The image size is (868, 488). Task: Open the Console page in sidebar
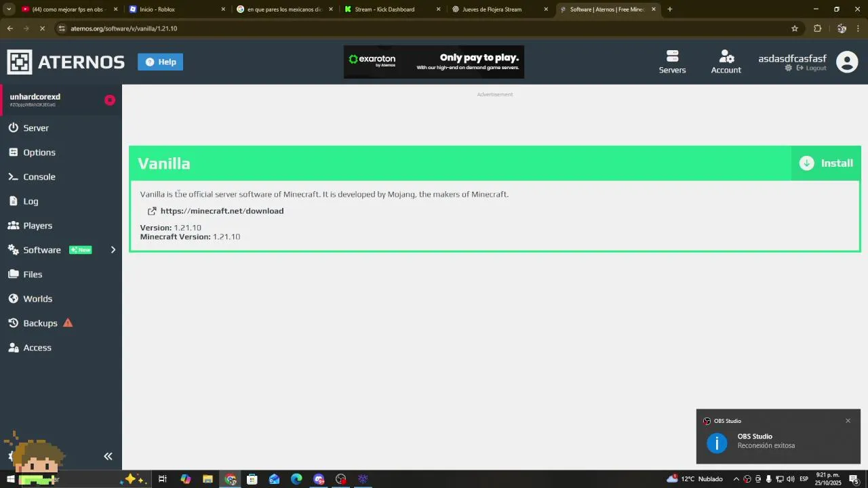(x=39, y=177)
